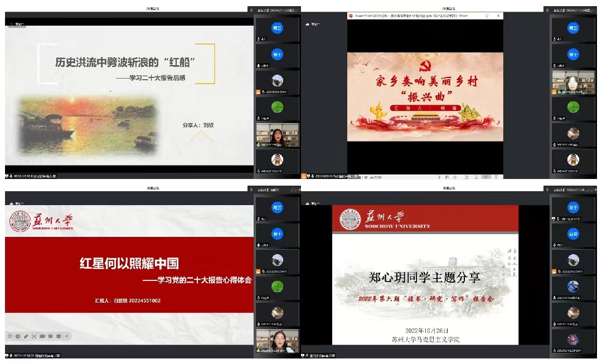Open subtitles icon in 红星何以照耀中国 slideshow toolbar

pos(50,336)
